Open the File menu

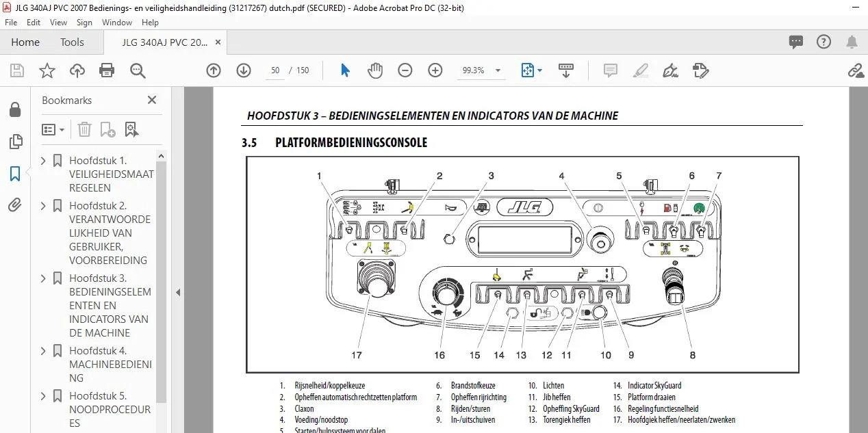pos(11,23)
